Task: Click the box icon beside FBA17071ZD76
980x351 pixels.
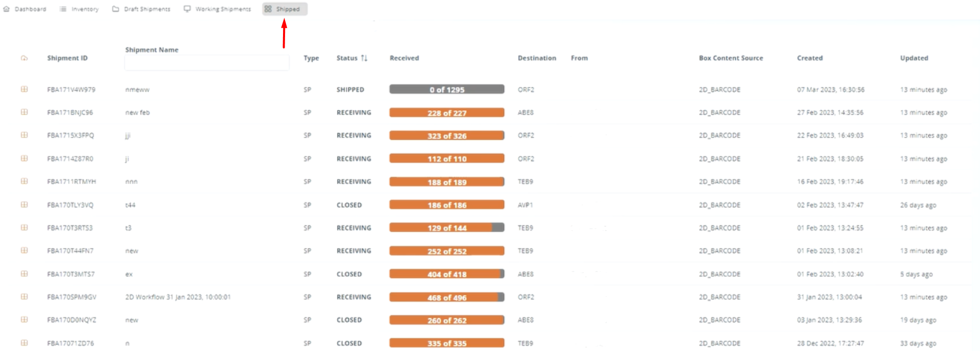Action: pyautogui.click(x=24, y=343)
